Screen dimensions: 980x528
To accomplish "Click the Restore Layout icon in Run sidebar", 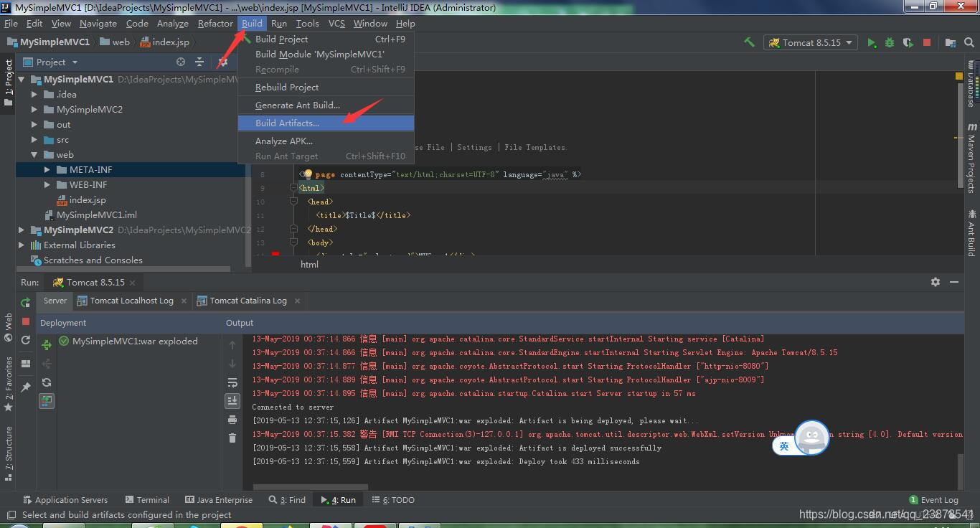I will click(x=26, y=364).
